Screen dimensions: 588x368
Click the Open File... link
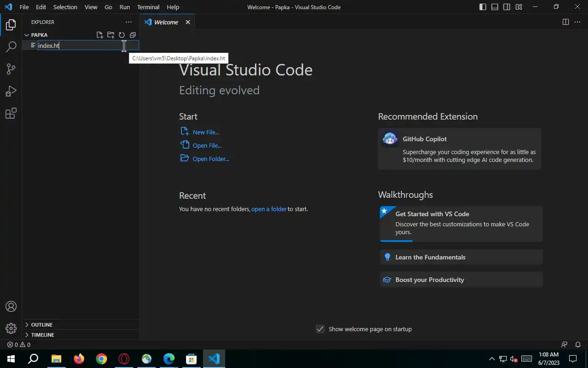[x=207, y=145]
